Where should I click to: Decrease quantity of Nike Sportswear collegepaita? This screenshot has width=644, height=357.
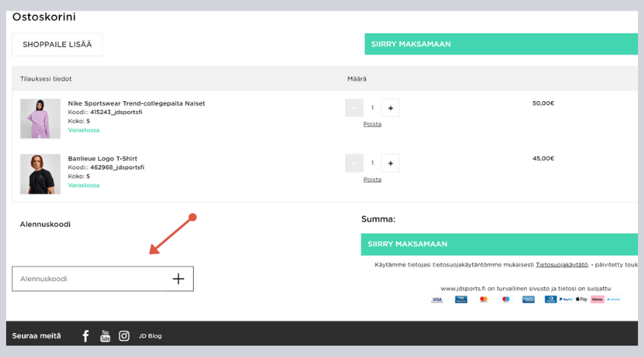pyautogui.click(x=354, y=108)
